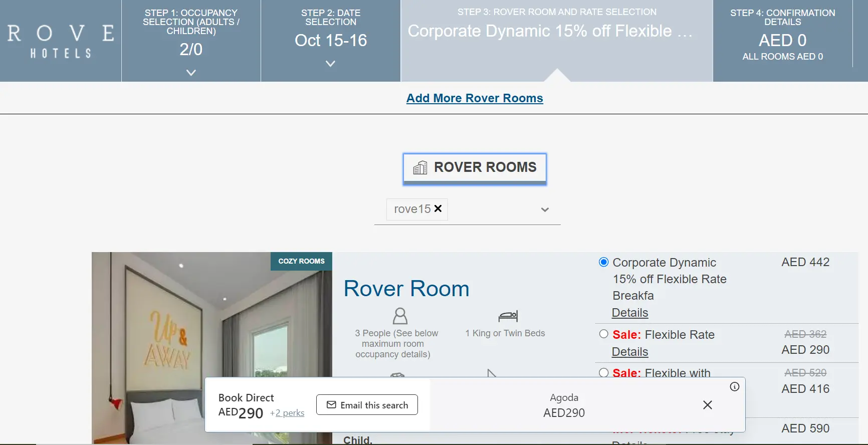Open Step 4 confirmation details

pyautogui.click(x=783, y=34)
